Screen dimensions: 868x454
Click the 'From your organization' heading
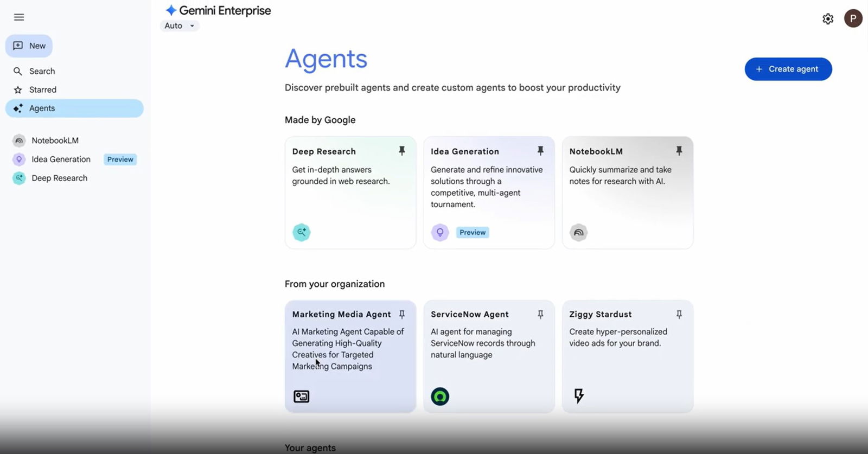pos(335,284)
